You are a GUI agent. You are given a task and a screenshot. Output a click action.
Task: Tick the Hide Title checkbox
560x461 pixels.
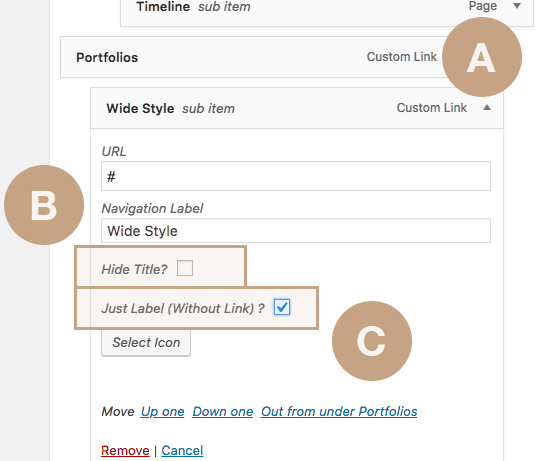[x=185, y=268]
